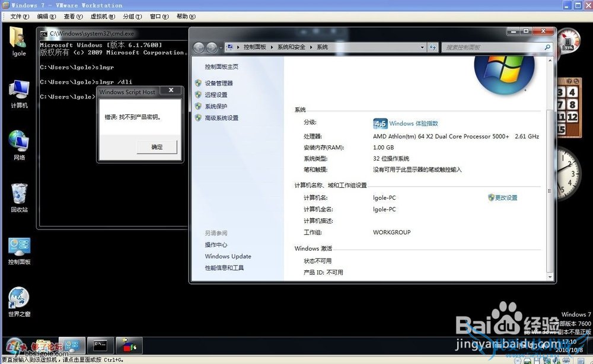This screenshot has height=364, width=593.
Task: Open the 编辑(E) menu in VMware
Action: 46,17
